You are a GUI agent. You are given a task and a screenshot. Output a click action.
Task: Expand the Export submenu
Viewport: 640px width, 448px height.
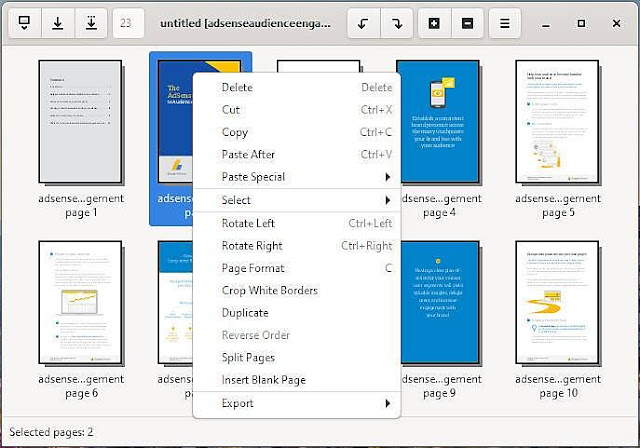coord(297,403)
